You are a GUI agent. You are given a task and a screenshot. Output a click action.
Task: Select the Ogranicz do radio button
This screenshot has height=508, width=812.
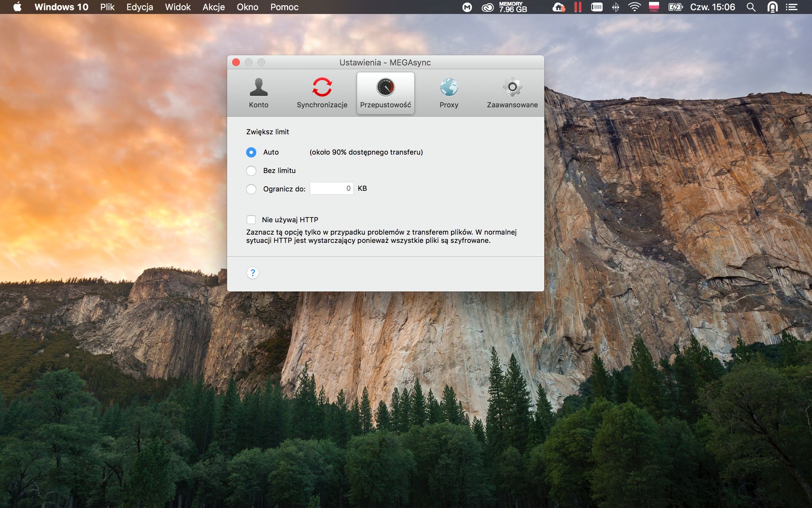(x=251, y=189)
